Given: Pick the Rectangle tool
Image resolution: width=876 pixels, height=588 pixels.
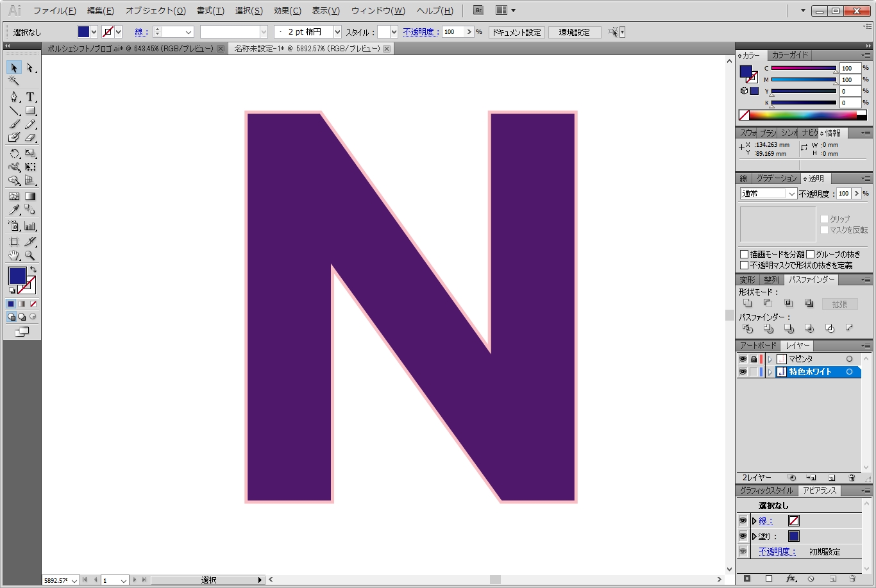Looking at the screenshot, I should pos(30,111).
